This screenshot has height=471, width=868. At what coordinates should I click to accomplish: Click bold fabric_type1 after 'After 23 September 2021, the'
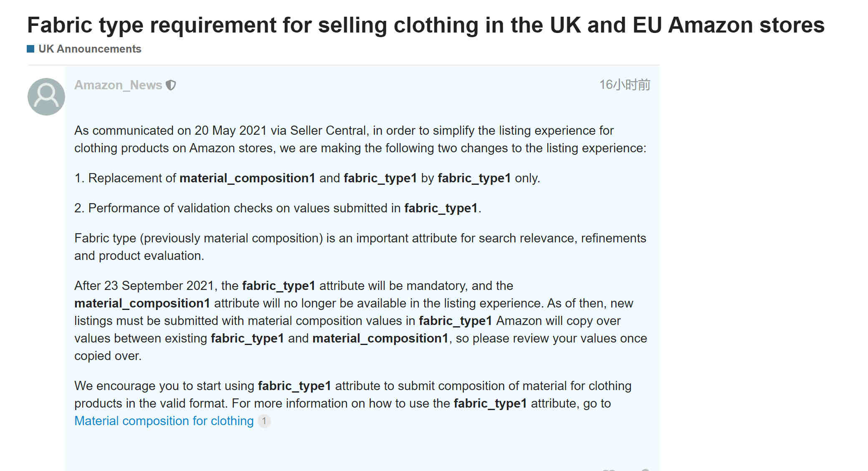[x=278, y=286]
